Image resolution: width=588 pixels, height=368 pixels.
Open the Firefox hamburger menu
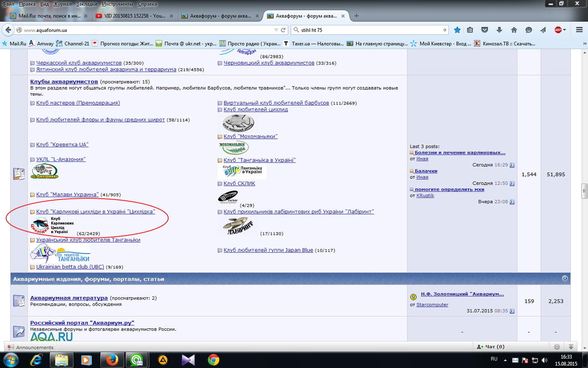[x=578, y=30]
